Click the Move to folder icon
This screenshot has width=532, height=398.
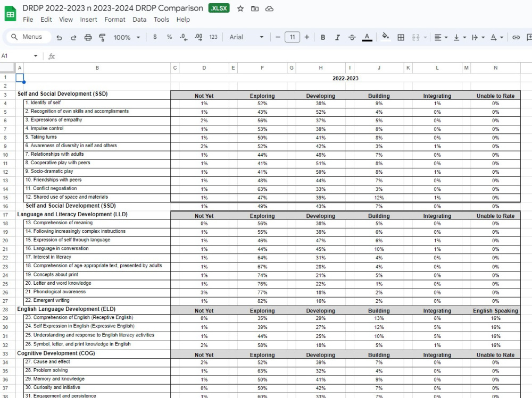[255, 9]
